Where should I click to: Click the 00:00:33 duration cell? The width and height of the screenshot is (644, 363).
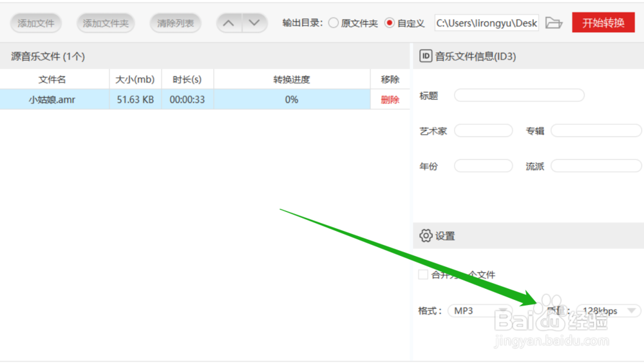click(187, 99)
